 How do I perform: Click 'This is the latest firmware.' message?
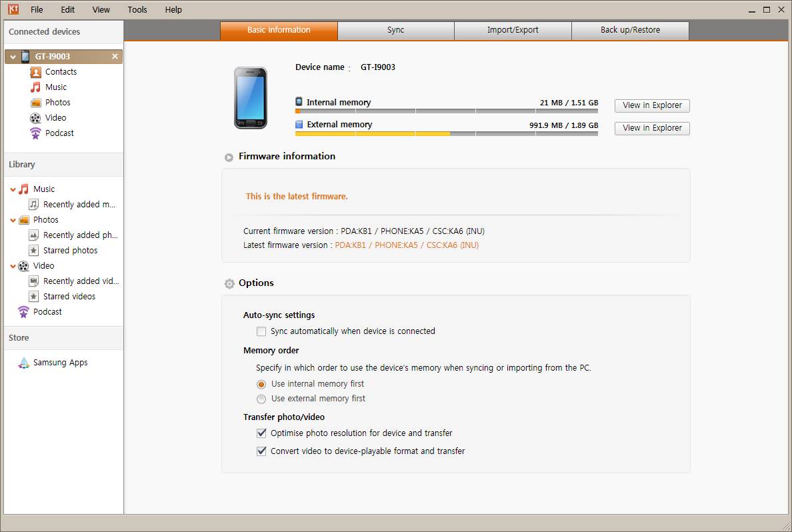(x=297, y=197)
